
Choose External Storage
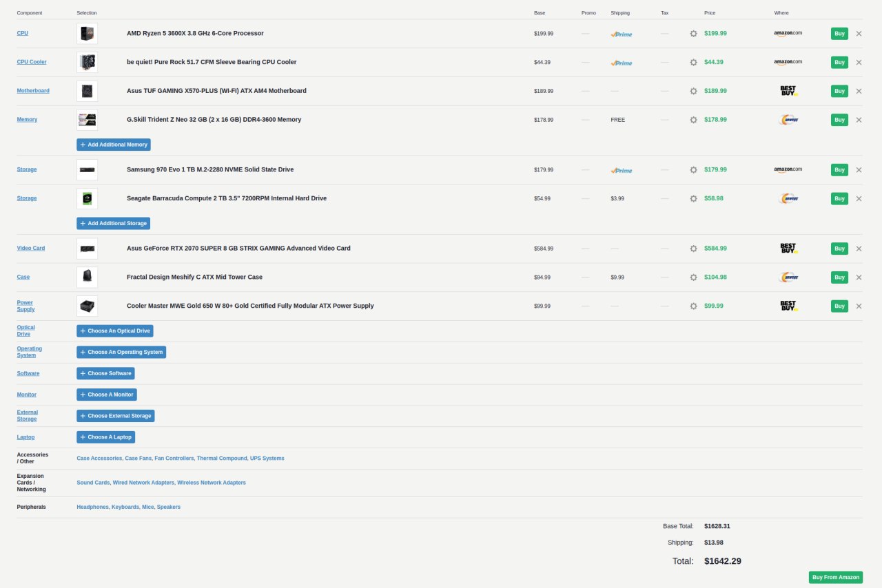[116, 417]
